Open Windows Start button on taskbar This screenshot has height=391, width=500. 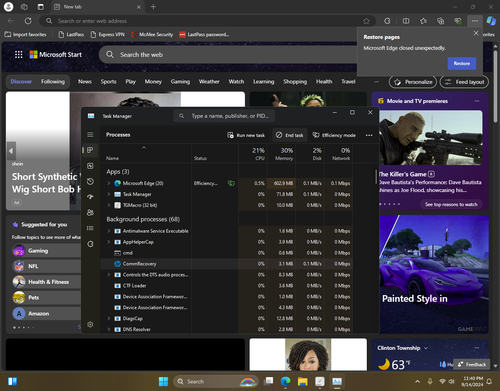(164, 381)
